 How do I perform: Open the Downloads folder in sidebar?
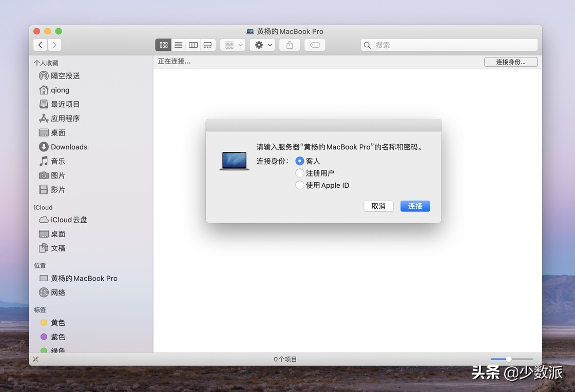tap(68, 147)
